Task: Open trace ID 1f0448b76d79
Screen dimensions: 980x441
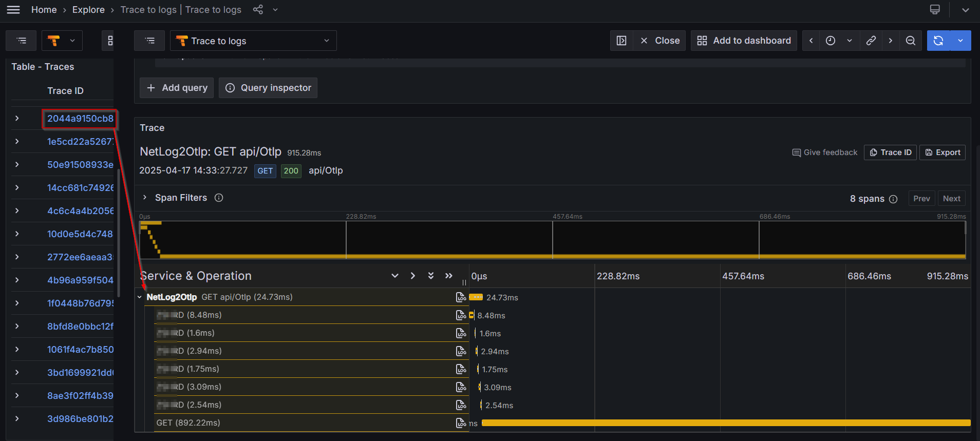Action: [x=80, y=303]
